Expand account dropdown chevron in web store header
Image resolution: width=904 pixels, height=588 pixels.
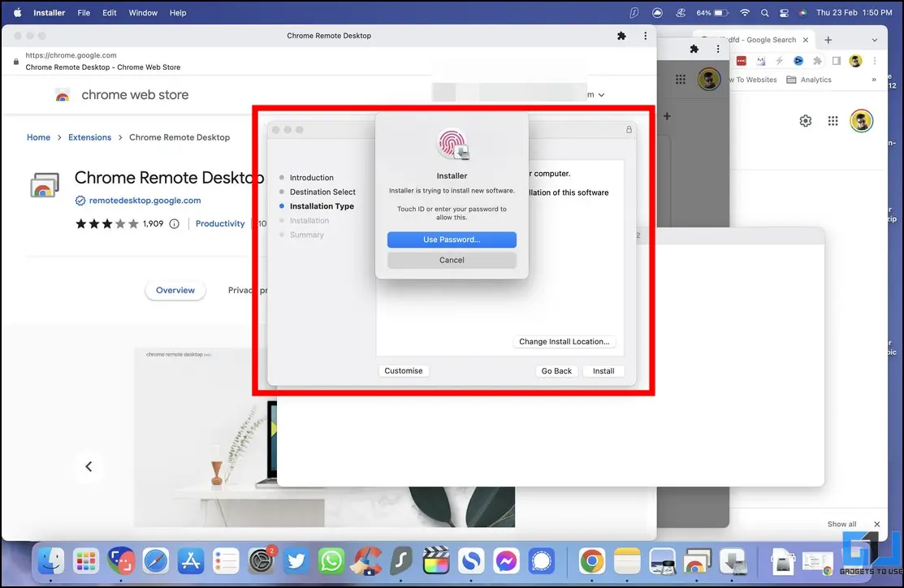(601, 95)
